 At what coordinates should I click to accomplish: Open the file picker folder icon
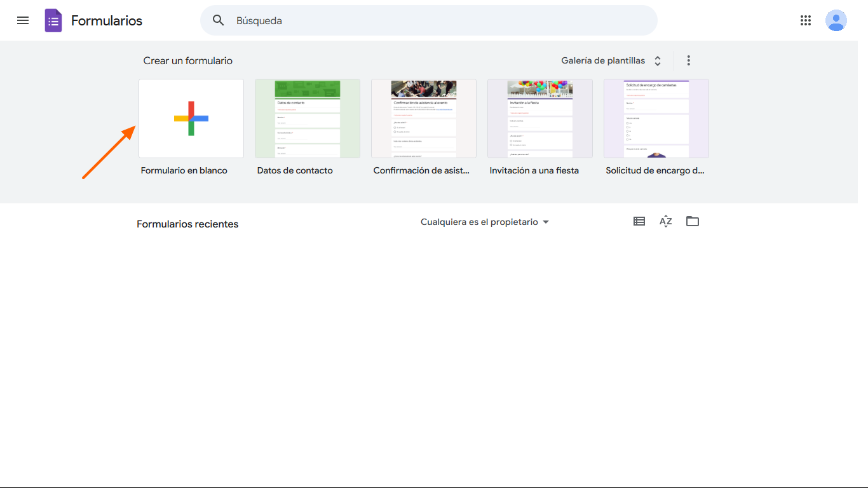click(692, 221)
